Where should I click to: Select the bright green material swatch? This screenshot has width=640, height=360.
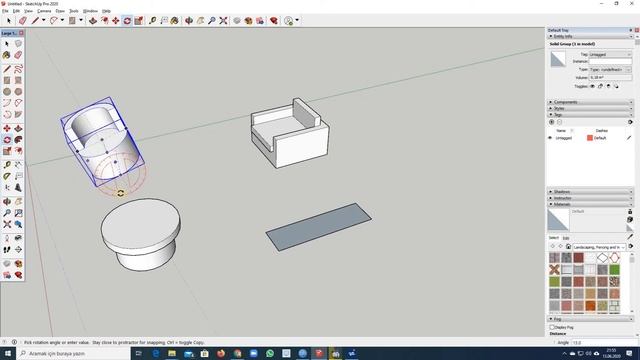(614, 269)
